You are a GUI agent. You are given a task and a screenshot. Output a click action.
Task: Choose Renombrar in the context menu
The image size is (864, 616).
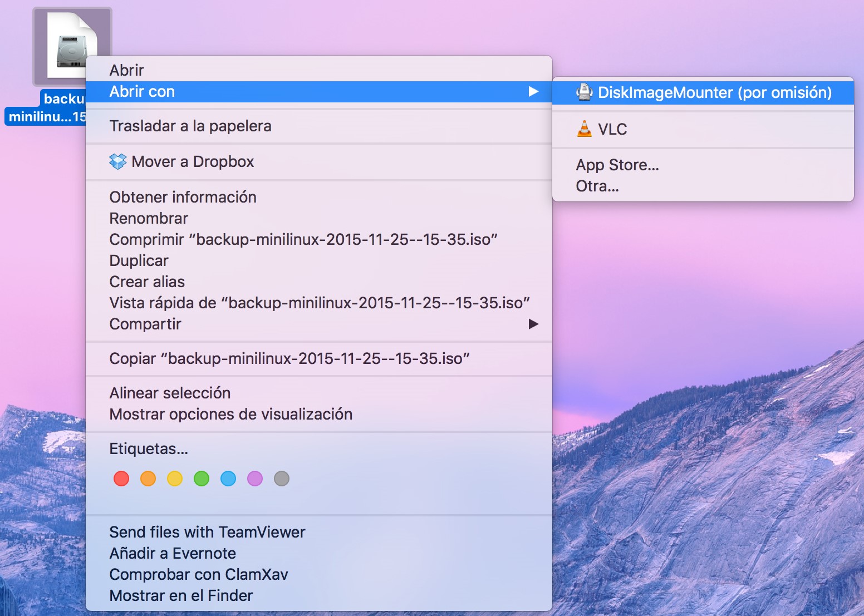(319, 218)
